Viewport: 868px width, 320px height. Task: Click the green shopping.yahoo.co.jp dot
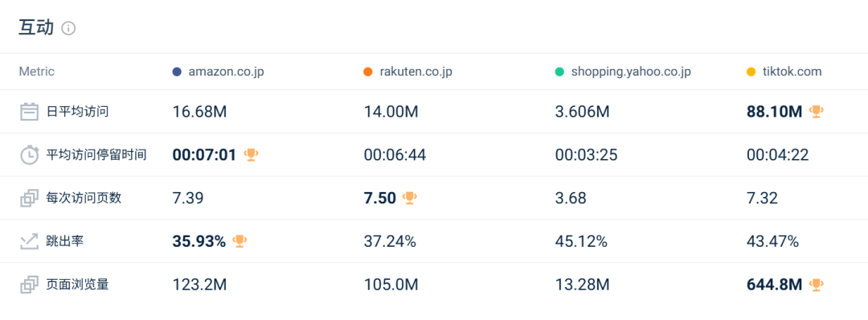[559, 72]
